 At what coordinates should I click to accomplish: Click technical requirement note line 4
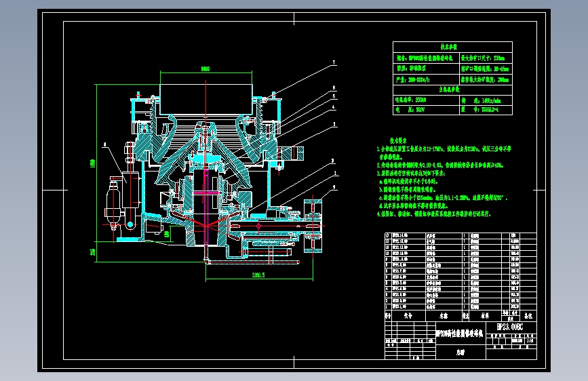click(434, 214)
